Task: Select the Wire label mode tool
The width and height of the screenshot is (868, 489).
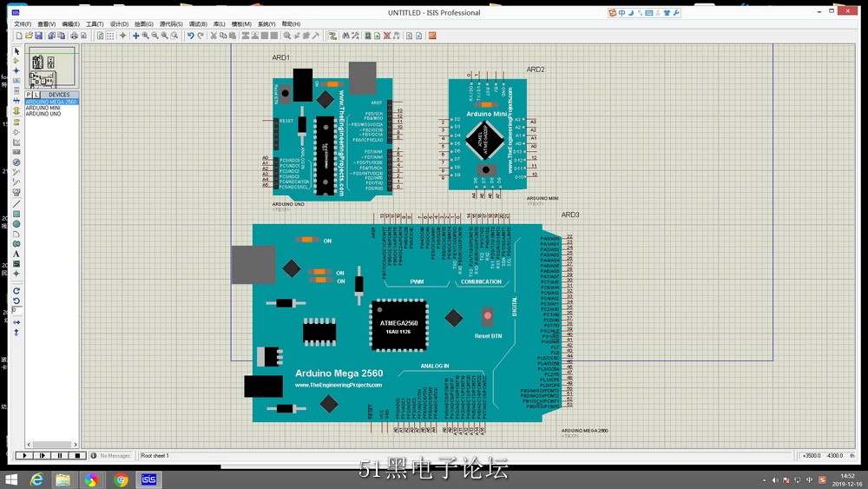Action: click(16, 81)
